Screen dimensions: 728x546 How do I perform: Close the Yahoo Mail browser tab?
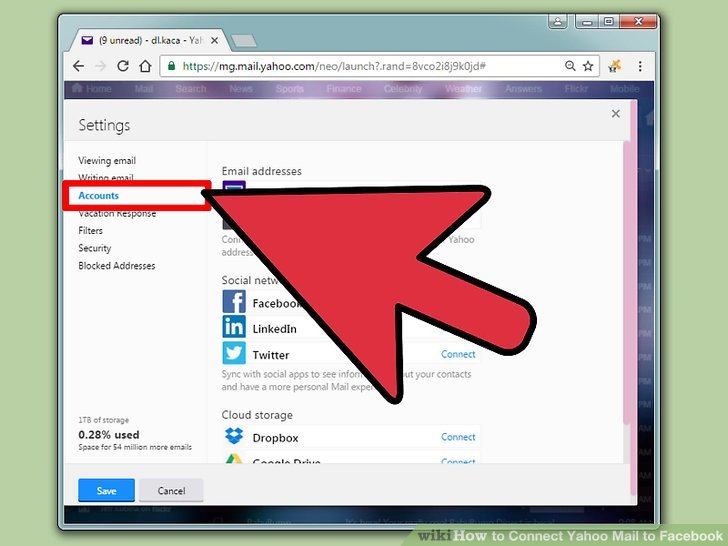click(214, 41)
